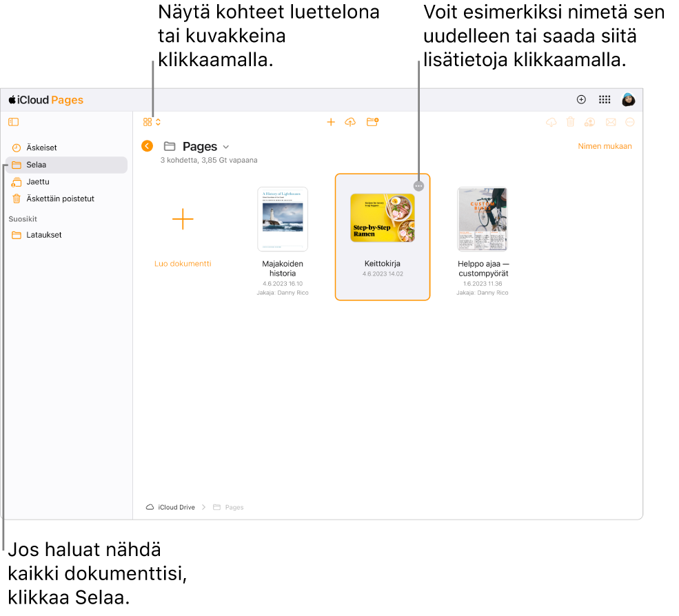Screen dimensions: 679x616
Task: Select Selaa in the sidebar
Action: tap(66, 165)
